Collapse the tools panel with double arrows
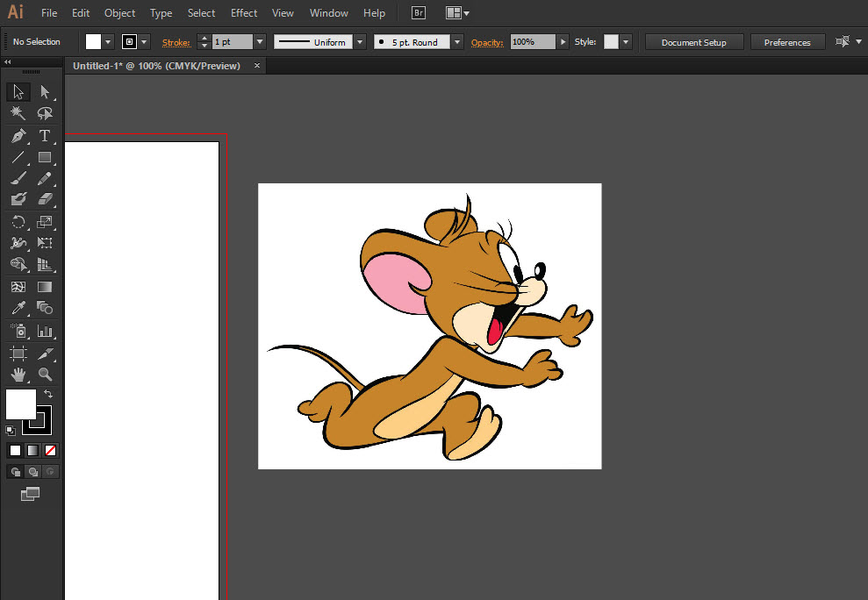868x600 pixels. 7,62
